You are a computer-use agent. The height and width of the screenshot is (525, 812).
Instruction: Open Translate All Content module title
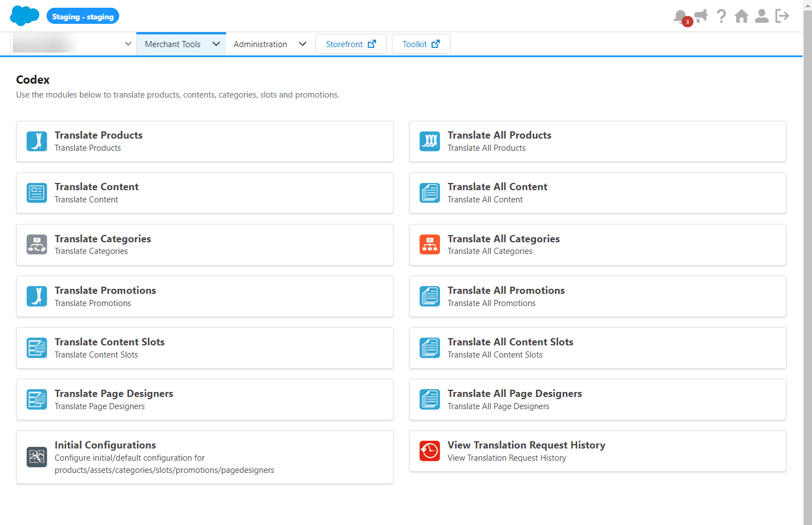click(x=498, y=187)
